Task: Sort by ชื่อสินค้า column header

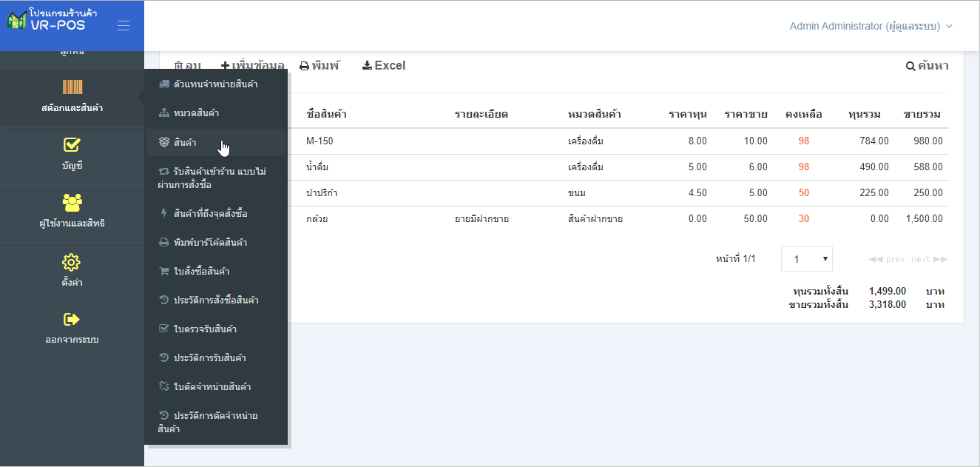Action: click(x=326, y=114)
